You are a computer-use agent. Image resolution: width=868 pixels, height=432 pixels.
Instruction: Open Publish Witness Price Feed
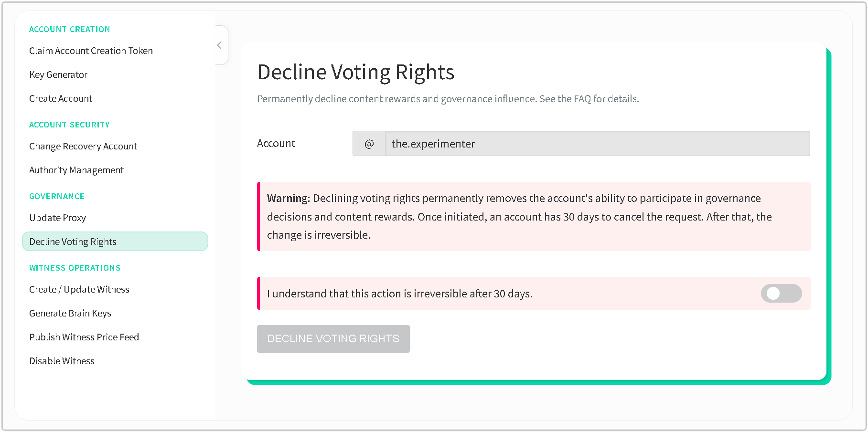tap(84, 337)
